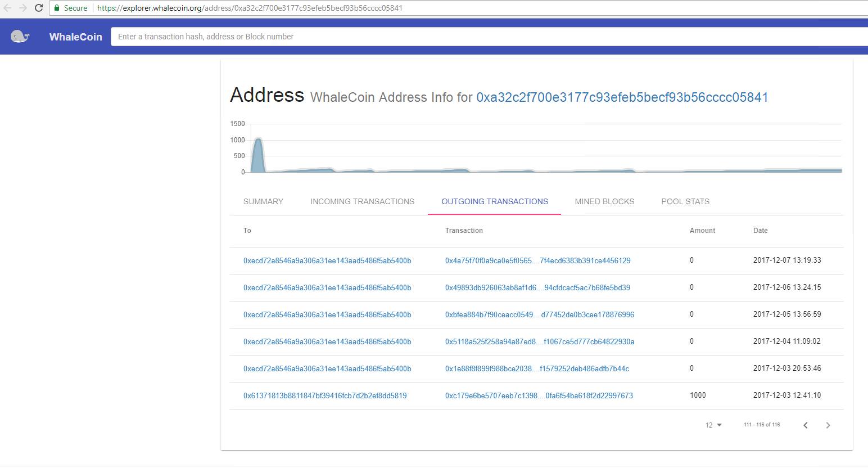This screenshot has height=472, width=868.
Task: Click the balance chart peak near 1000
Action: (257, 139)
